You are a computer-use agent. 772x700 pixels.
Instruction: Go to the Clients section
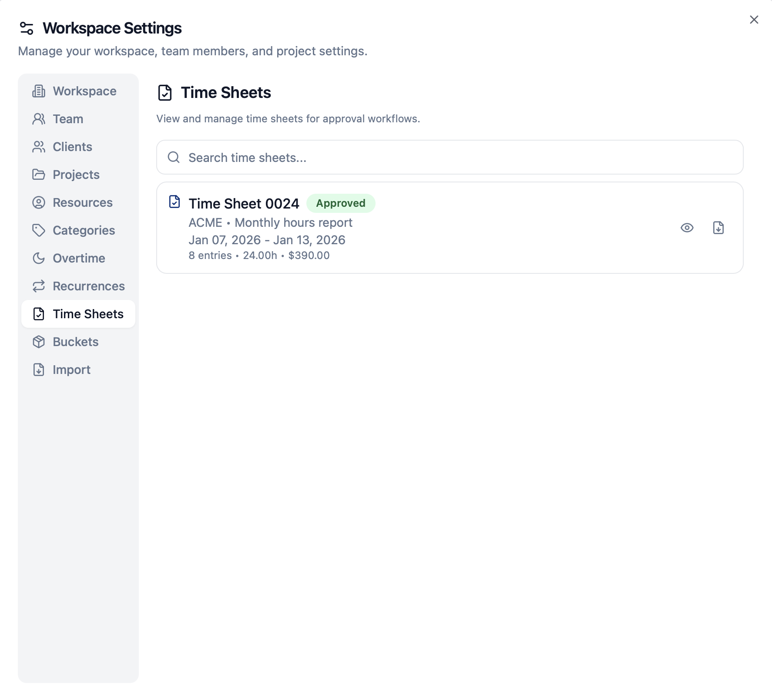[78, 147]
